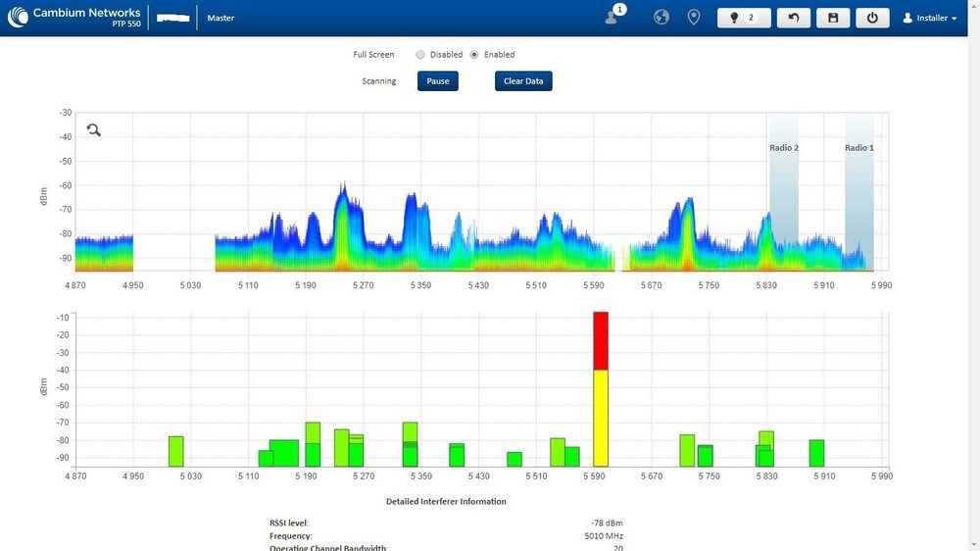Screen dimensions: 980x551
Task: Click the magnifier zoom icon on spectrum chart
Action: pyautogui.click(x=94, y=129)
